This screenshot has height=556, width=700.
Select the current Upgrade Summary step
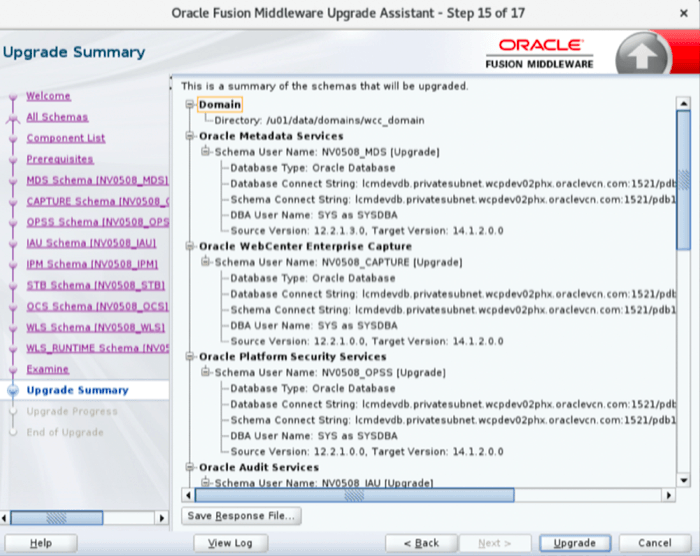coord(77,390)
